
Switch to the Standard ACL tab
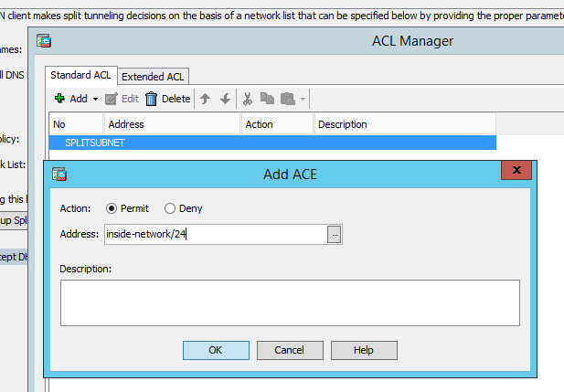[x=80, y=76]
